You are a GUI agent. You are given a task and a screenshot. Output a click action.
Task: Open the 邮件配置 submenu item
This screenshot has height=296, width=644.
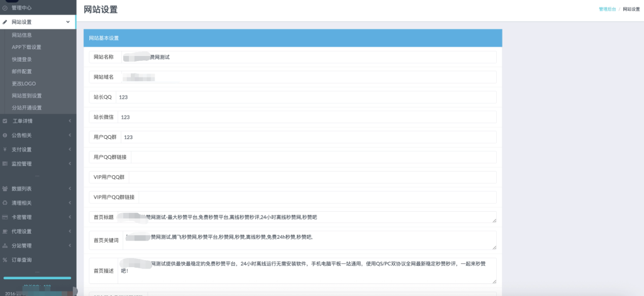[22, 72]
